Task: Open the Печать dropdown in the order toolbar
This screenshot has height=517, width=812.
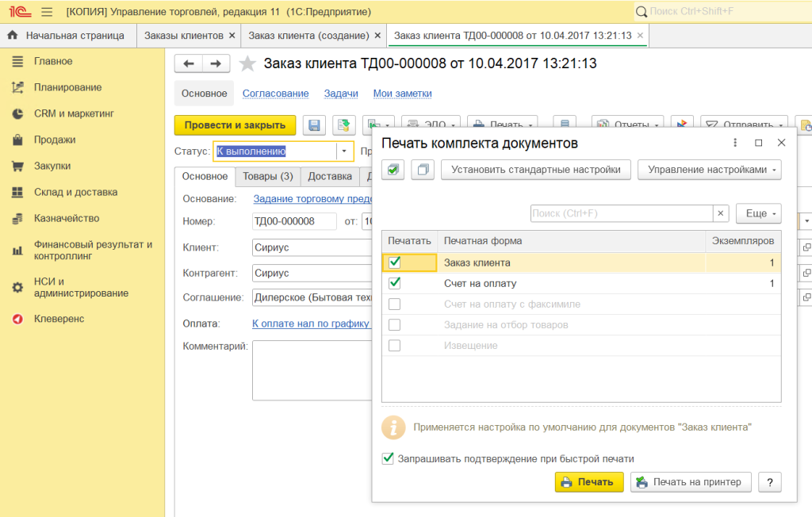Action: pos(502,123)
